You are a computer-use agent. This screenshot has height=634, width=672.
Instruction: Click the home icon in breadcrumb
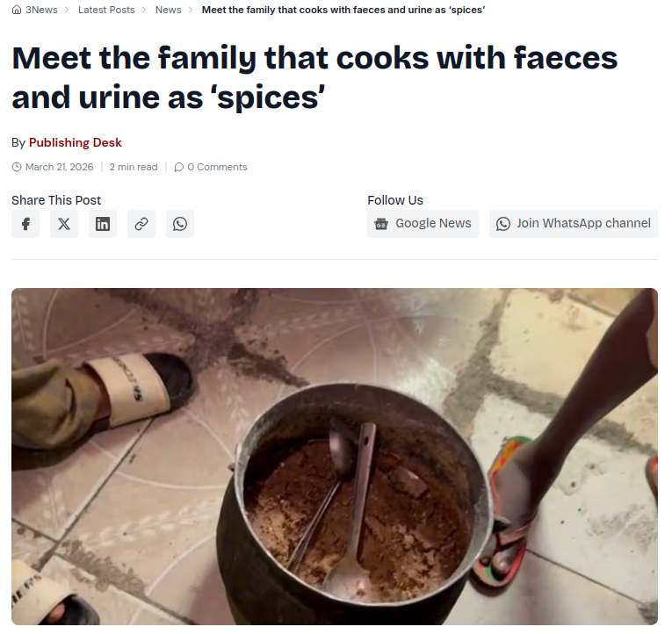tap(17, 10)
